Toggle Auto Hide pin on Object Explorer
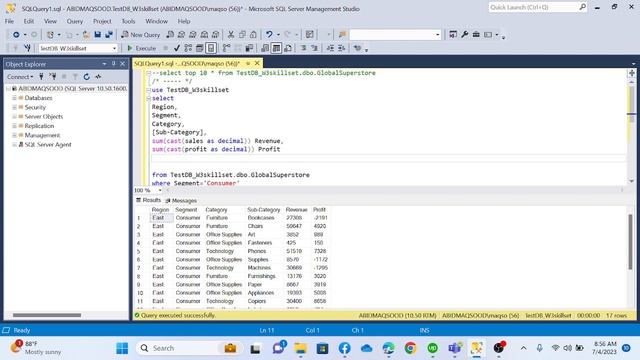The width and height of the screenshot is (640, 360). click(113, 64)
